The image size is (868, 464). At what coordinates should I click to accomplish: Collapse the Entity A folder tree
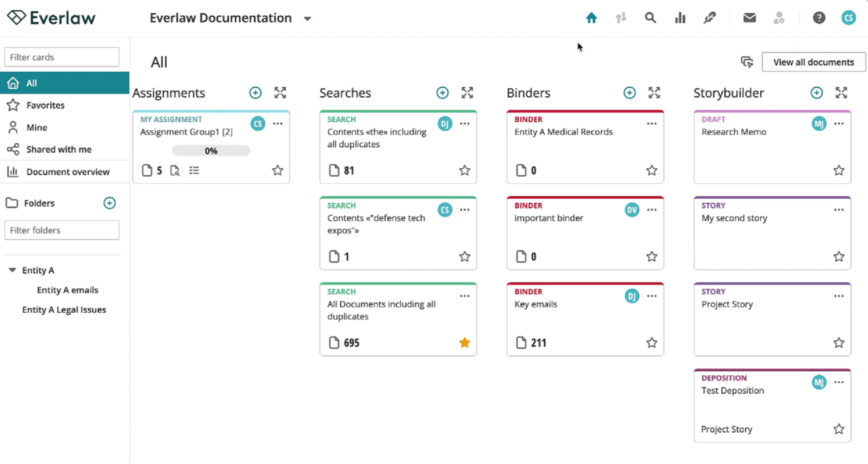pos(12,270)
